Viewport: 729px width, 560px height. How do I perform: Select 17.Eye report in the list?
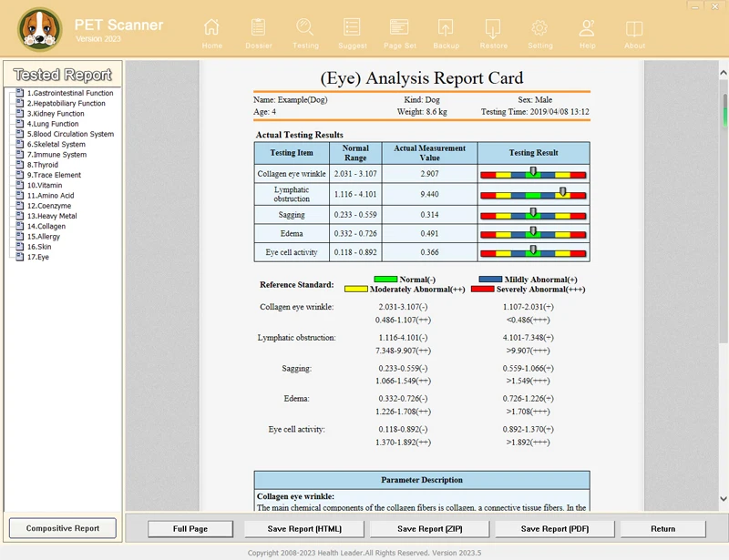pyautogui.click(x=40, y=257)
